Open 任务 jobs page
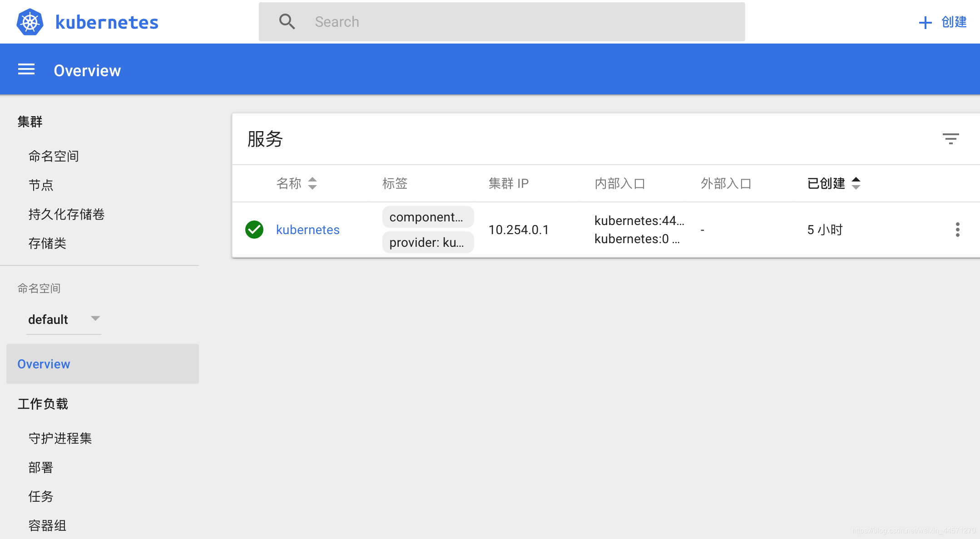The width and height of the screenshot is (980, 539). pyautogui.click(x=41, y=496)
